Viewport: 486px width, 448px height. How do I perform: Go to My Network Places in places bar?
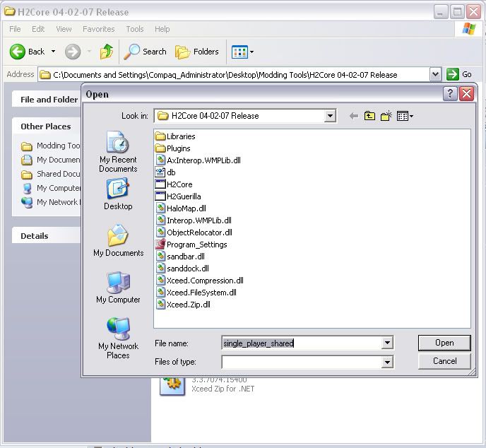pyautogui.click(x=118, y=338)
